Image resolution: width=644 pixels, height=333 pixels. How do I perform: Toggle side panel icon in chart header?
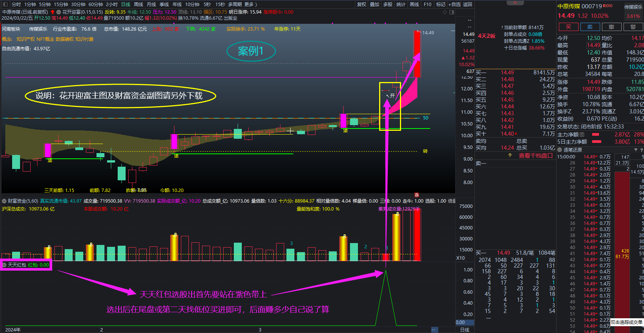pyautogui.click(x=451, y=12)
